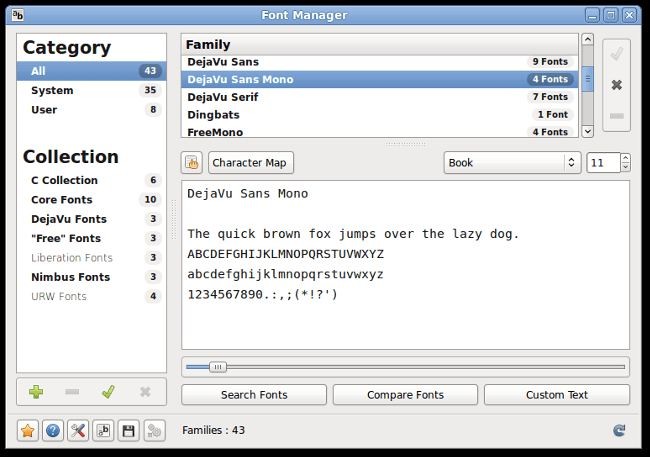
Task: Click the family list scroll down arrow
Action: click(587, 131)
